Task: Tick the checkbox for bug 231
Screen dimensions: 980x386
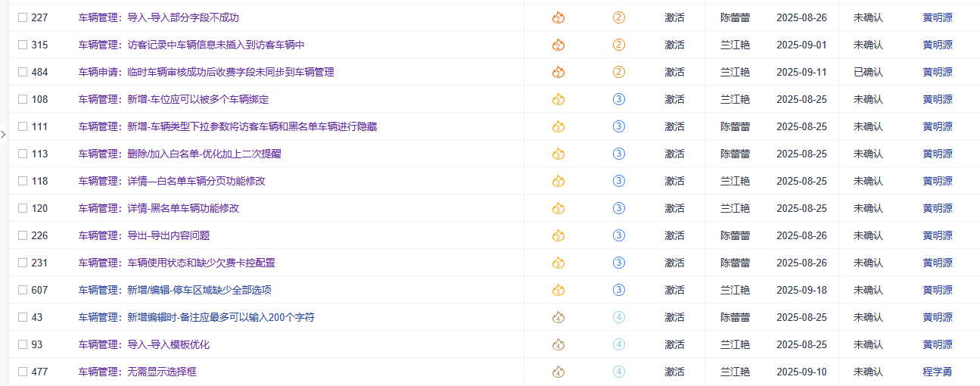Action: 23,263
